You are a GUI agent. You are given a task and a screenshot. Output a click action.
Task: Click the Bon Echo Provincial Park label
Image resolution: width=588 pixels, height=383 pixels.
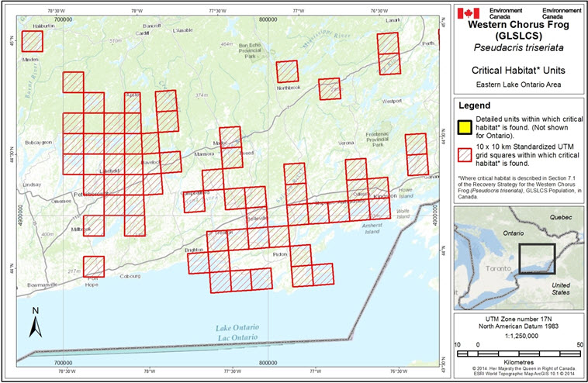point(252,50)
